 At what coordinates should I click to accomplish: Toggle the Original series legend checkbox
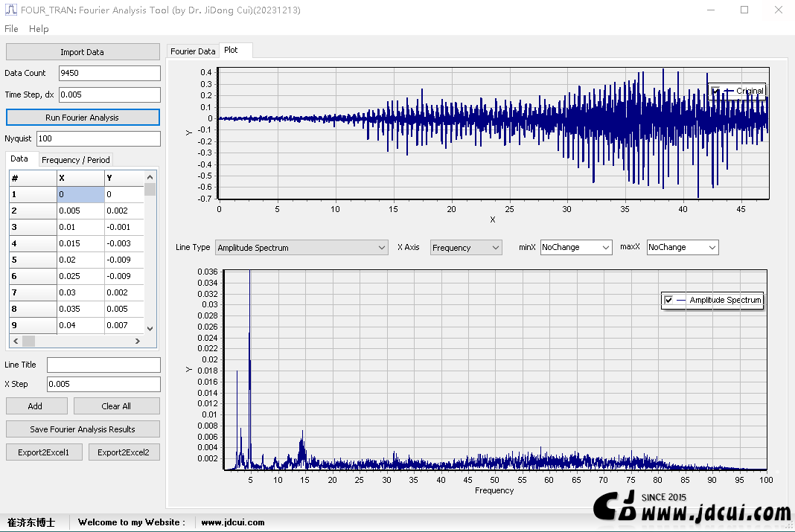[x=716, y=91]
